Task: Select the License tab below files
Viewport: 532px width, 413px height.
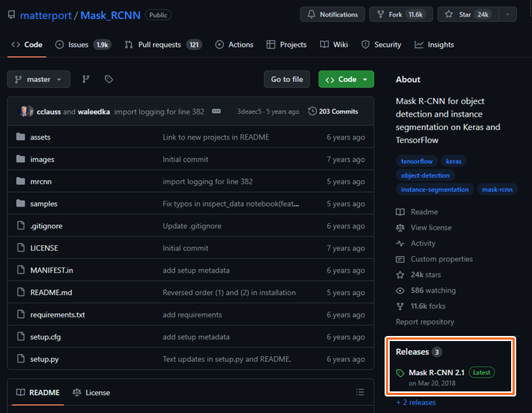Action: coord(91,393)
